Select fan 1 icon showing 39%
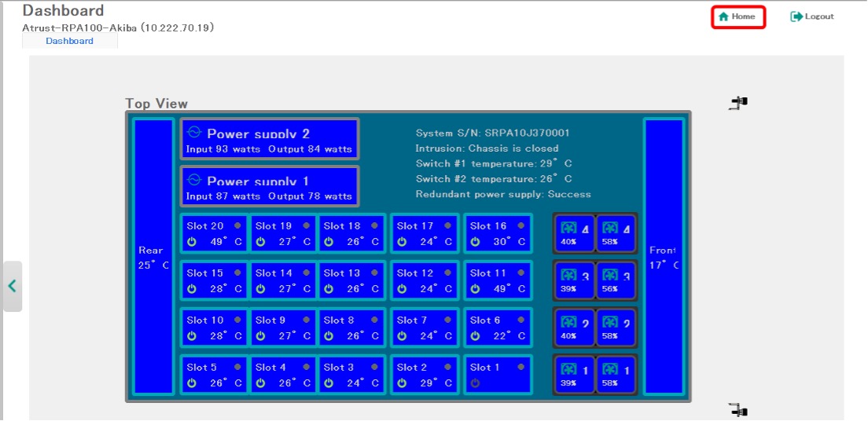Image resolution: width=868 pixels, height=421 pixels. point(568,368)
